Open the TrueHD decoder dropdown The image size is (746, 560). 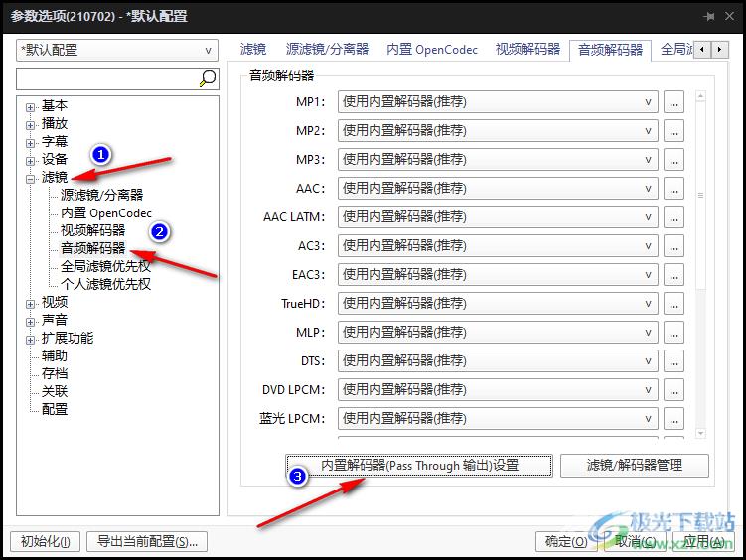498,303
